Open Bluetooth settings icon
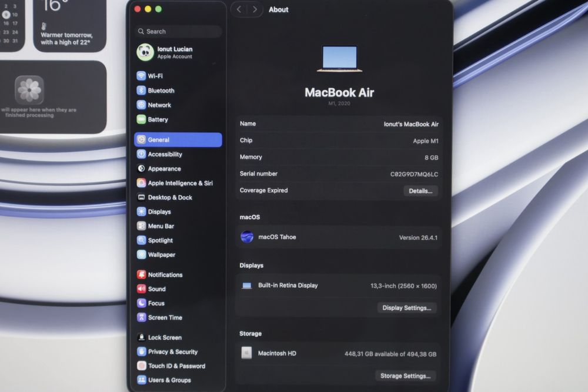Viewport: 588px width, 392px height. (x=141, y=91)
